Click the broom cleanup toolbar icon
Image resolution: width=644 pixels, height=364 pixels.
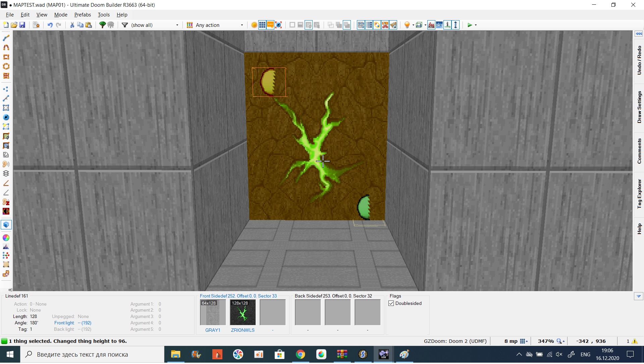(x=393, y=25)
